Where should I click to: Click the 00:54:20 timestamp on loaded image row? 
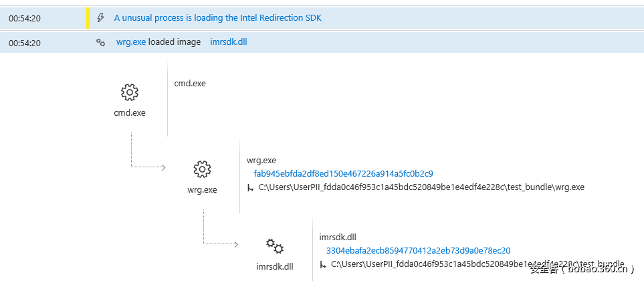click(25, 42)
